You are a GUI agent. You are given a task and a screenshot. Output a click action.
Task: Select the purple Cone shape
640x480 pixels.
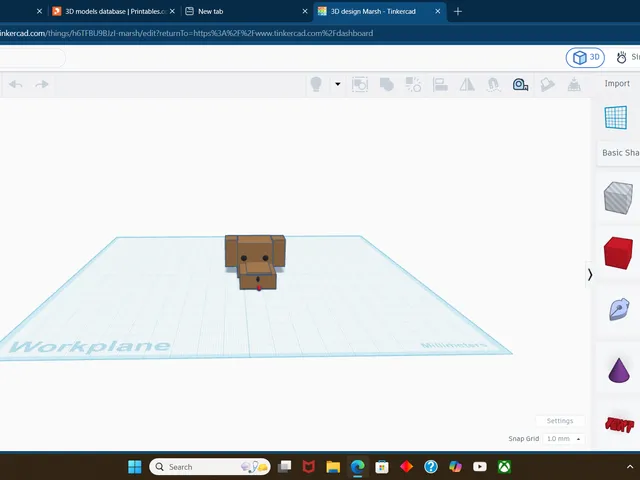619,370
